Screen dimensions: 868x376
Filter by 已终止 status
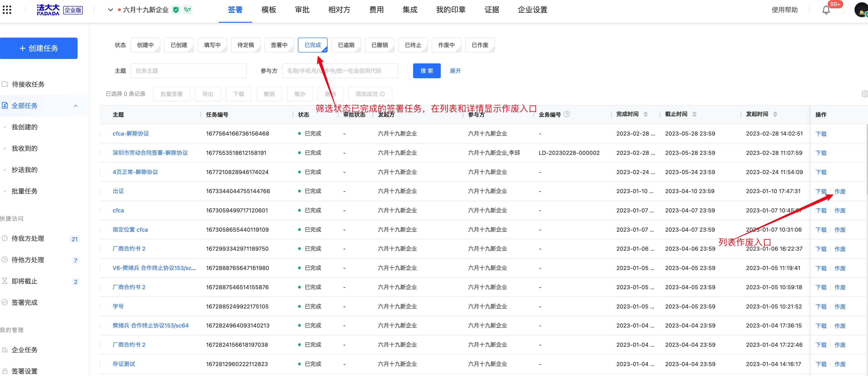pos(413,45)
